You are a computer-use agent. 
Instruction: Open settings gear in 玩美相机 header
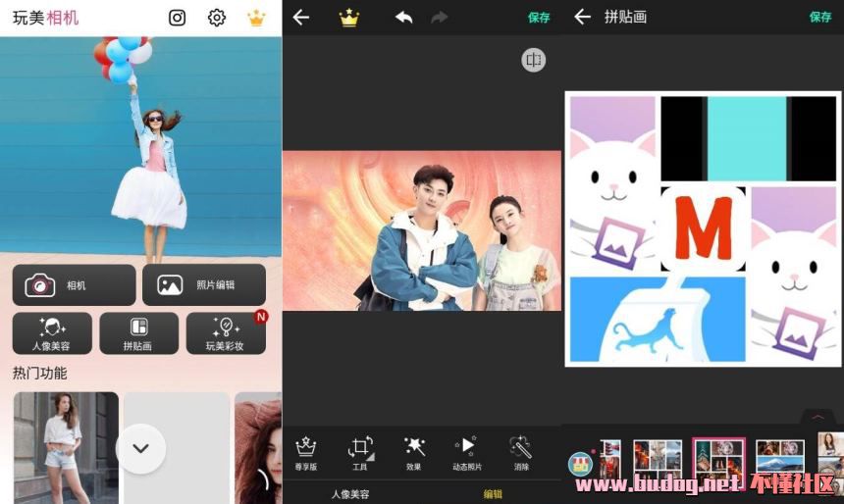coord(216,18)
